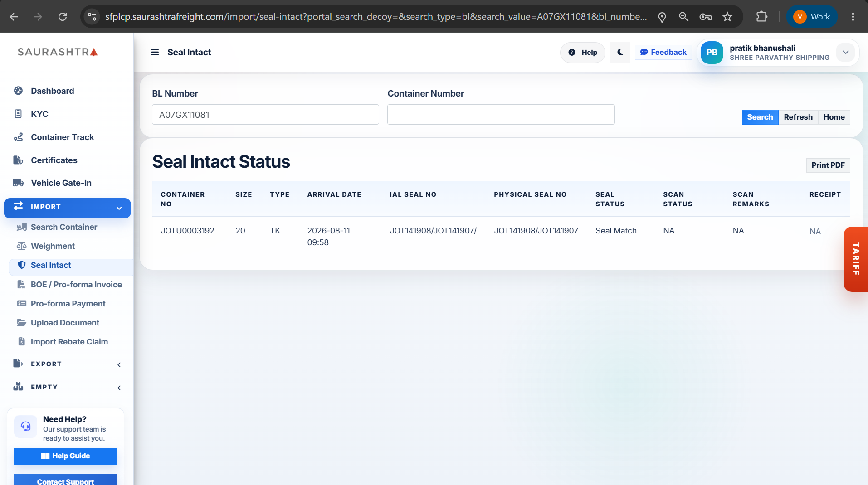Open Search Container under Import
Image resolution: width=868 pixels, height=485 pixels.
coord(63,227)
